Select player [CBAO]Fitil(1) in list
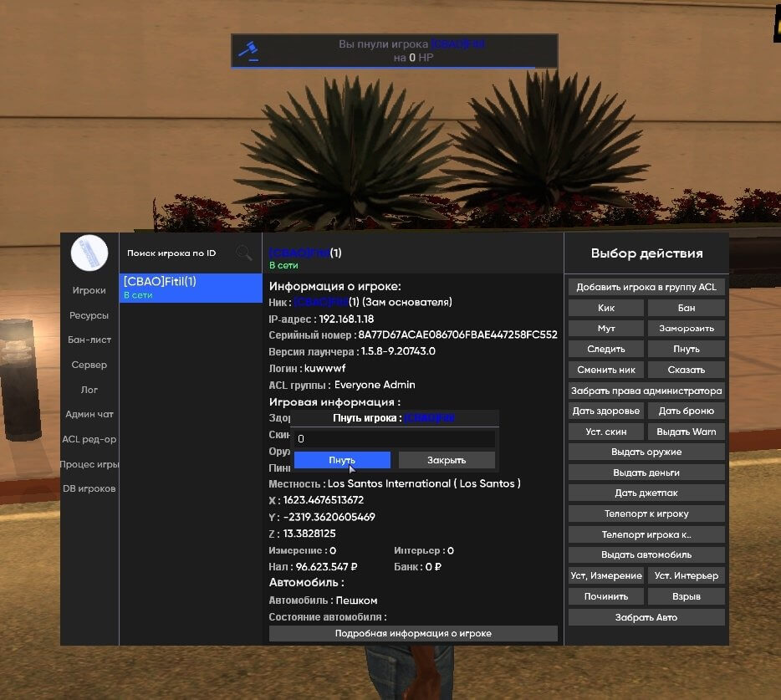This screenshot has width=781, height=700. coord(191,288)
